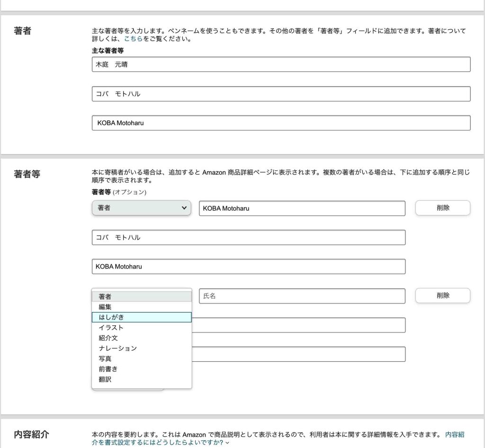The height and width of the screenshot is (448, 485).
Task: Click the empty 氏名 name field
Action: pos(302,296)
